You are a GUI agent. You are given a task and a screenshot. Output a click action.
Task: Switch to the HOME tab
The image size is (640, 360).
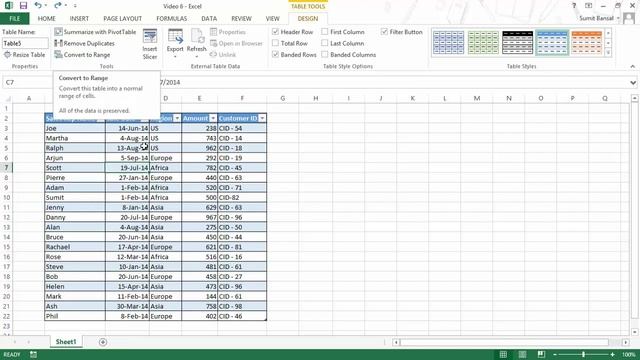[47, 19]
